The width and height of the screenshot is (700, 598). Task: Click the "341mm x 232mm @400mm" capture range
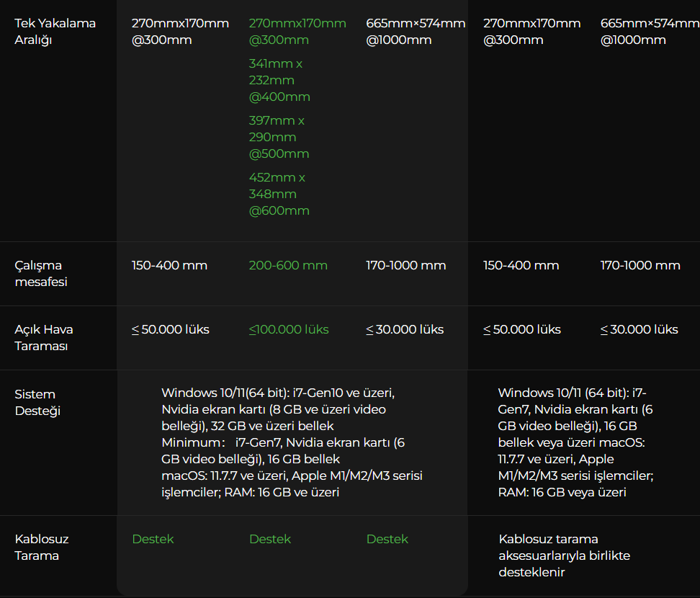point(279,80)
